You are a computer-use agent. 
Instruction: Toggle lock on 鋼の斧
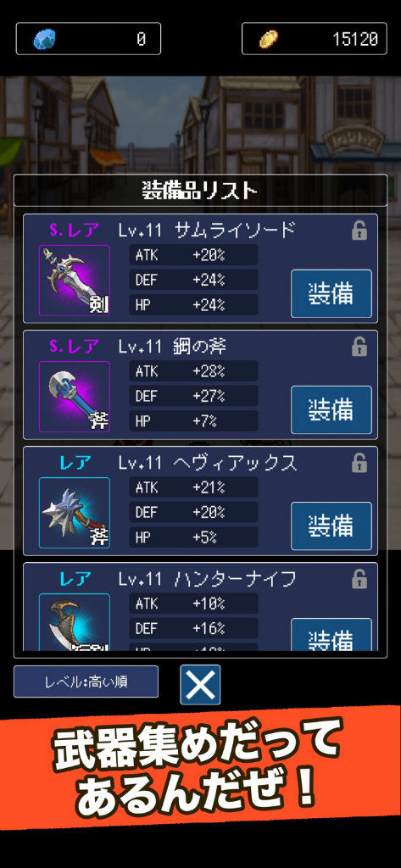pyautogui.click(x=359, y=347)
